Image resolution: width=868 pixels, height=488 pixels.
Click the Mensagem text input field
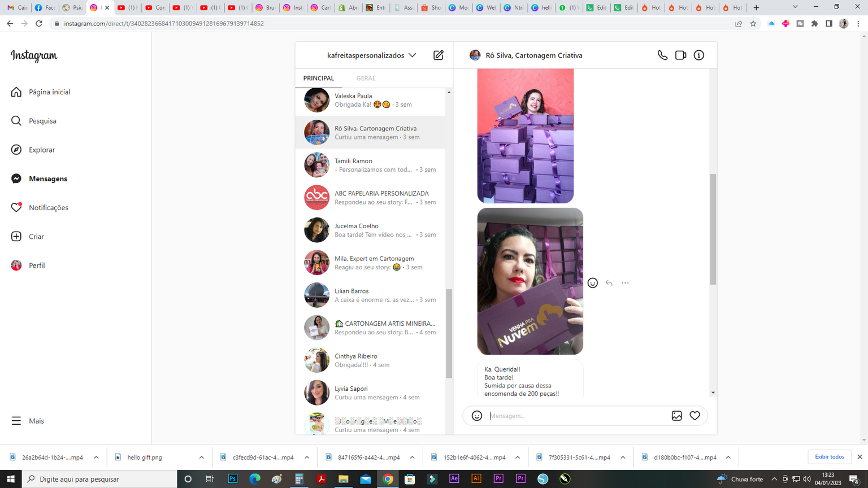point(576,416)
